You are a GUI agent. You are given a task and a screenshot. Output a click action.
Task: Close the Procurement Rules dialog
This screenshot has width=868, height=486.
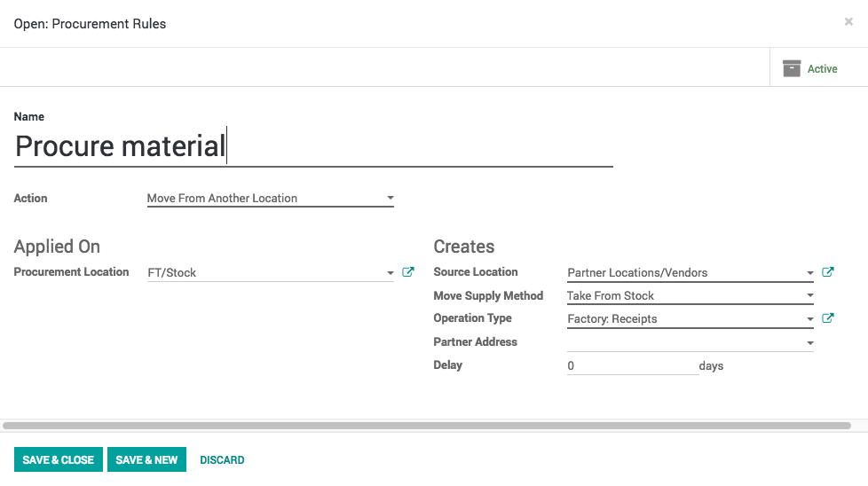(x=848, y=22)
